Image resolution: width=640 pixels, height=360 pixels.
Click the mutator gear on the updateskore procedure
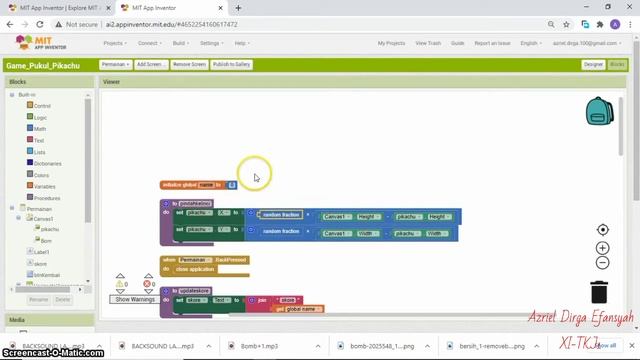point(166,291)
